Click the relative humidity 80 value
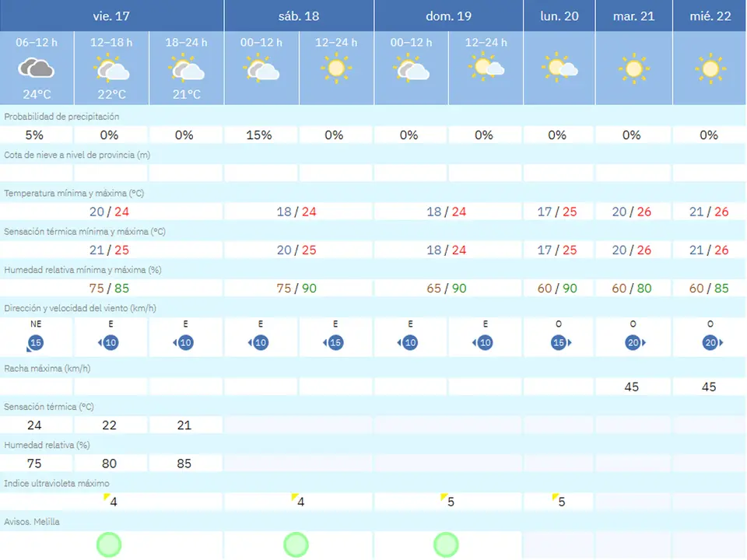This screenshot has width=747, height=560. (x=109, y=464)
